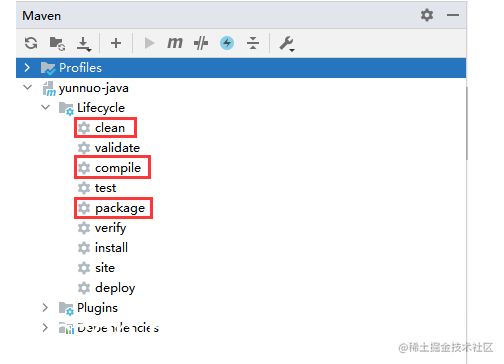Collapse all tree nodes icon

(253, 43)
